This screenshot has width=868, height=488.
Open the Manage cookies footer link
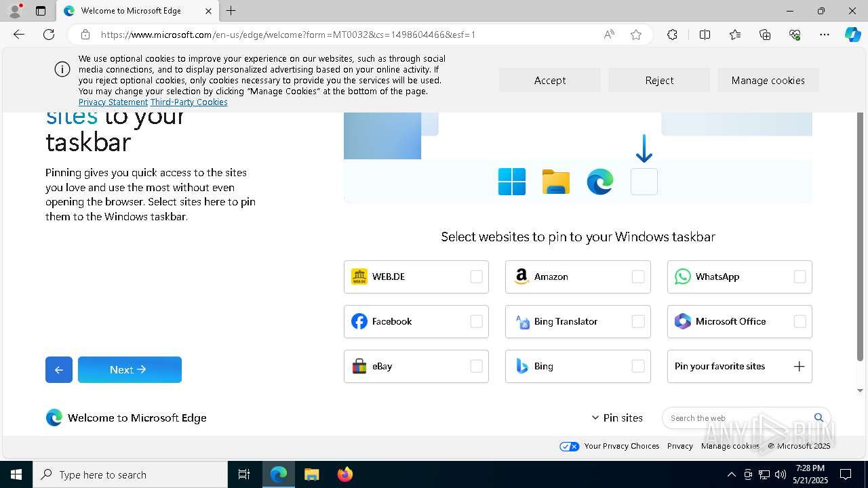[730, 446]
